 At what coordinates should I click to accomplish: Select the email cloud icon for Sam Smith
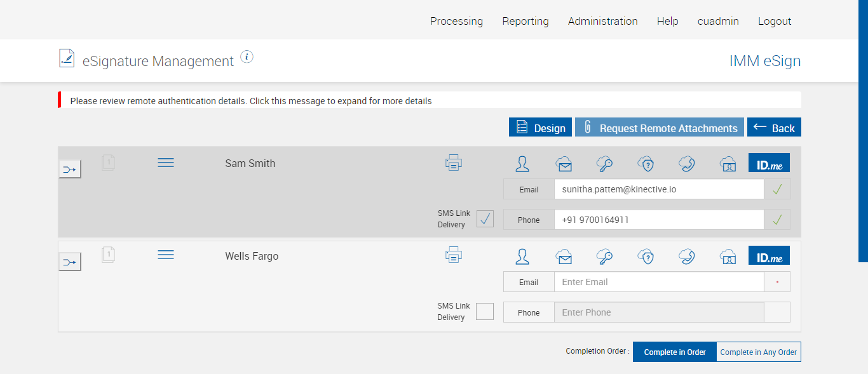coord(563,164)
